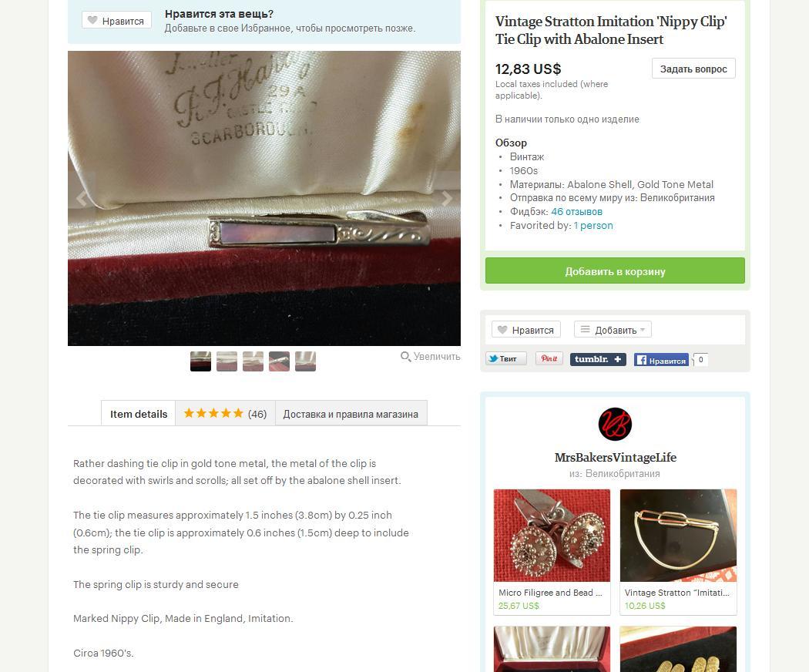Click the next image arrow on photo
Image resolution: width=809 pixels, height=672 pixels.
click(x=446, y=198)
